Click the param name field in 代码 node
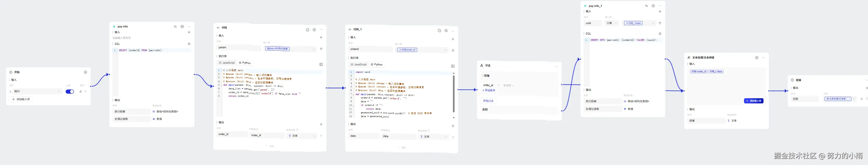868x165 pixels. pyautogui.click(x=239, y=47)
